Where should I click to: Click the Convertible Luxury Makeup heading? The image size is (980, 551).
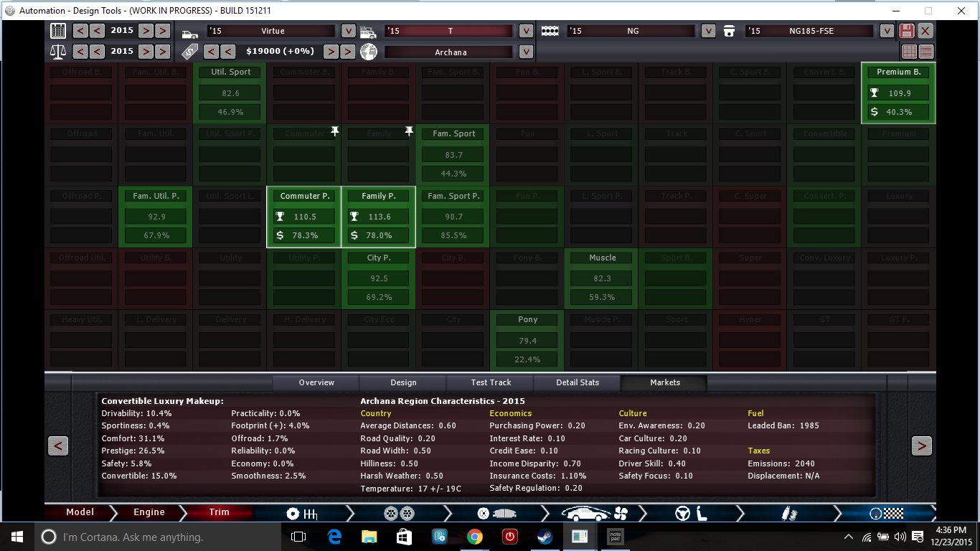click(163, 401)
